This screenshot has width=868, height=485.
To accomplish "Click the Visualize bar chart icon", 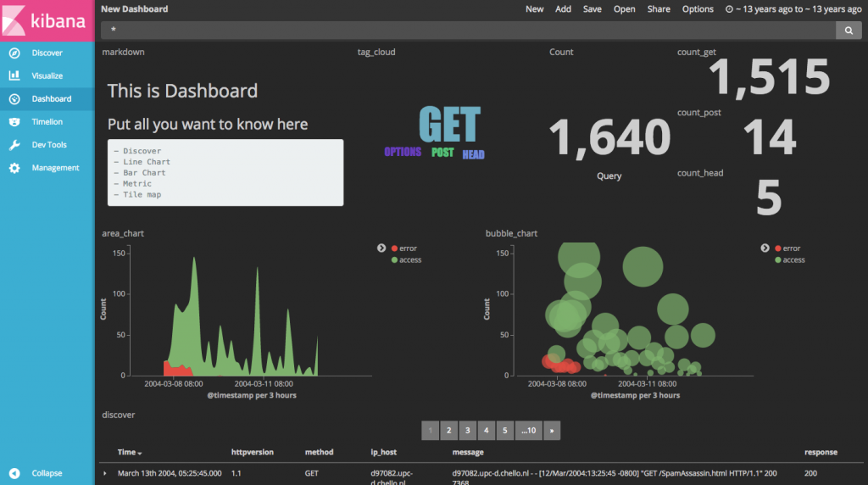I will click(x=14, y=75).
